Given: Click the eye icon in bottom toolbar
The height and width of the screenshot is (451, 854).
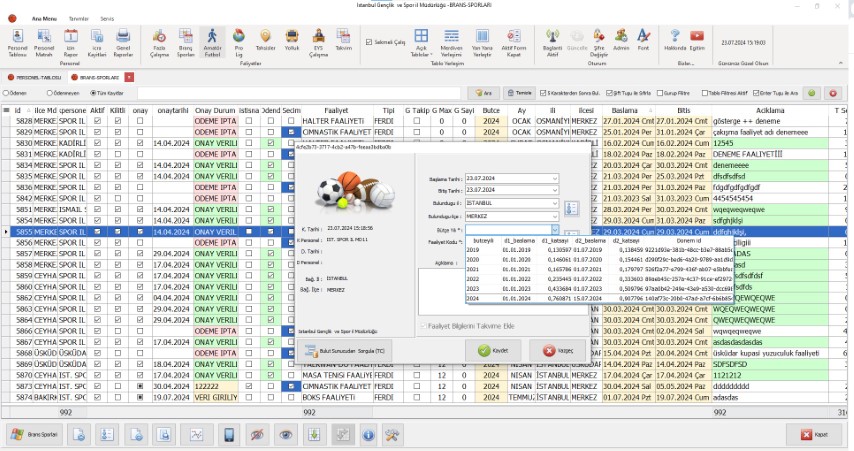Looking at the screenshot, I should 286,434.
